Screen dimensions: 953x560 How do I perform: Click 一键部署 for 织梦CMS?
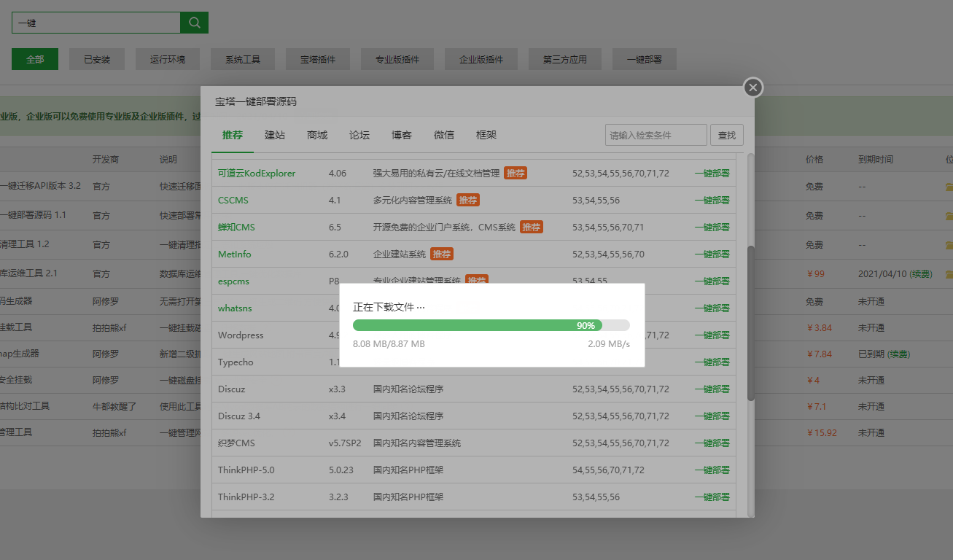(x=712, y=443)
